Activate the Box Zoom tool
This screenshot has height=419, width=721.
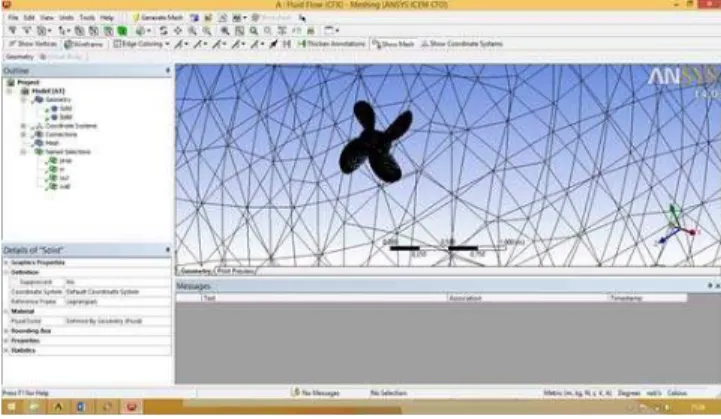tap(207, 31)
